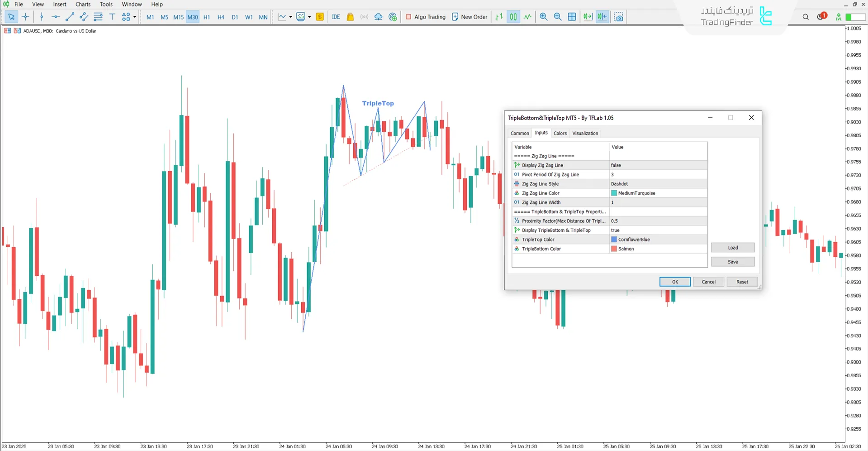The height and width of the screenshot is (451, 868).
Task: Open the Market via the shopping bag icon
Action: click(x=350, y=17)
